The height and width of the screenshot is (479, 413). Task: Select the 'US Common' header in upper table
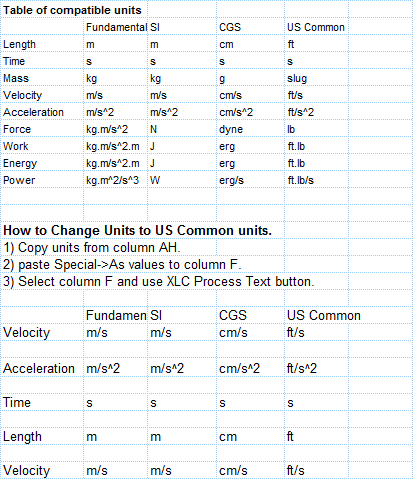click(x=316, y=27)
